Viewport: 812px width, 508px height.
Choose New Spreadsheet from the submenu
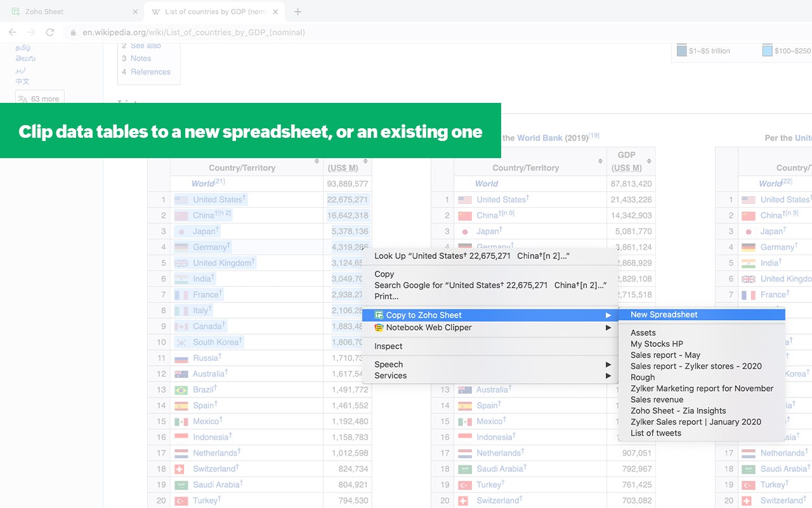point(702,314)
